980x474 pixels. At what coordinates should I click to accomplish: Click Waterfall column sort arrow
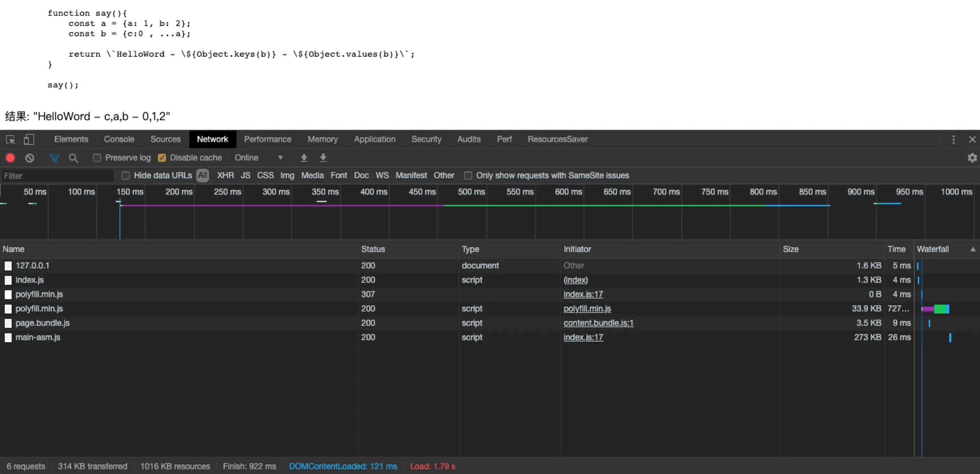pyautogui.click(x=973, y=249)
